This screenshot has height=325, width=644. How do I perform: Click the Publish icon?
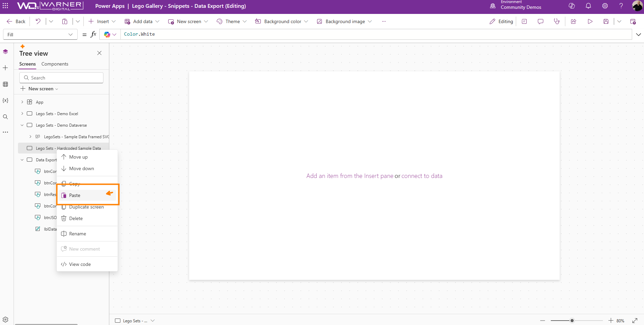pos(633,21)
